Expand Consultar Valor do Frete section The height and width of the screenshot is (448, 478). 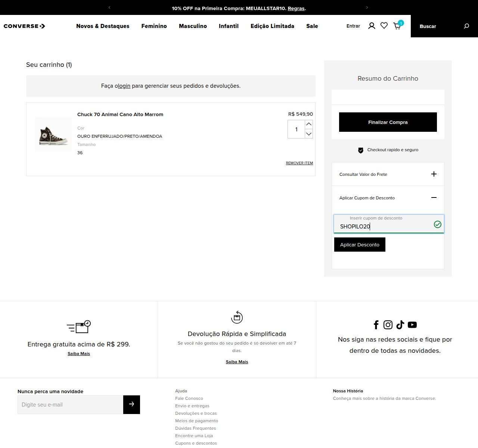[388, 174]
